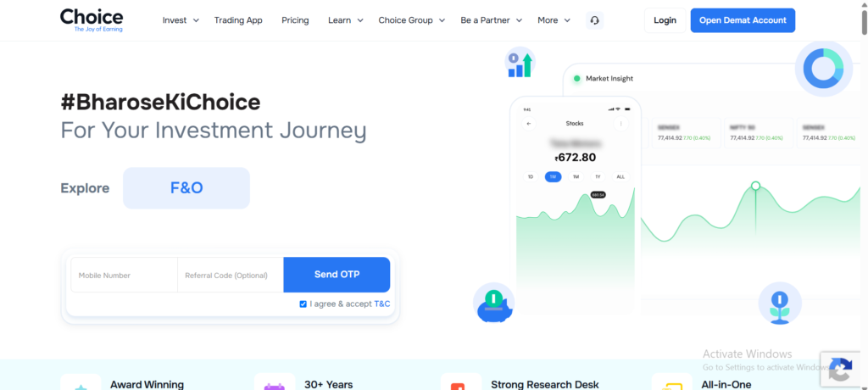Click the All-in-One feature text
This screenshot has width=868, height=390.
726,384
